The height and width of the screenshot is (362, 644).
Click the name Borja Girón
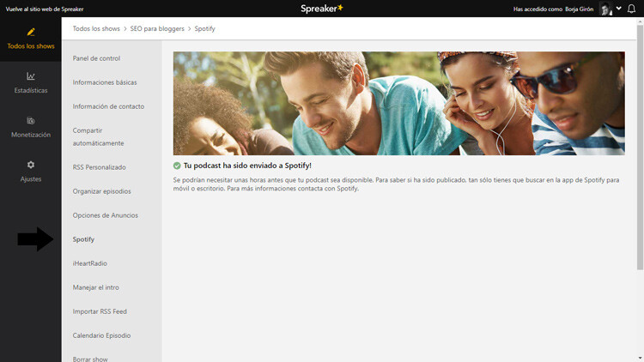579,9
